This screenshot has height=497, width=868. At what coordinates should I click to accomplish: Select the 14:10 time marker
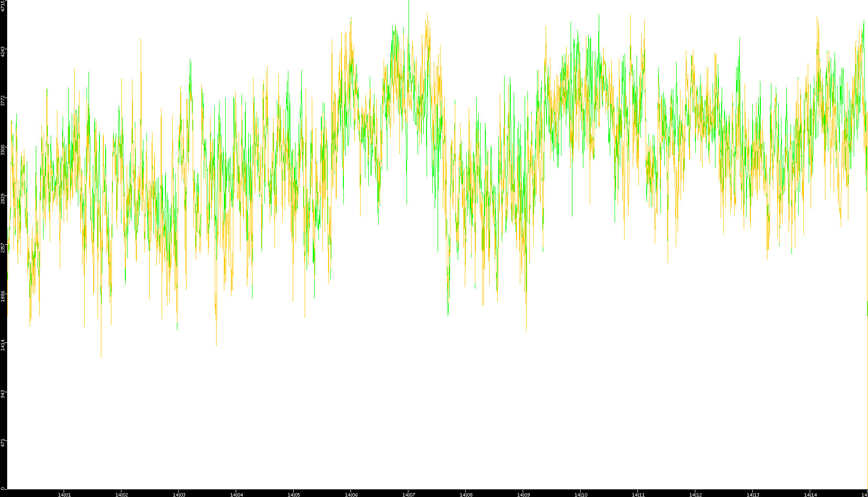(581, 494)
